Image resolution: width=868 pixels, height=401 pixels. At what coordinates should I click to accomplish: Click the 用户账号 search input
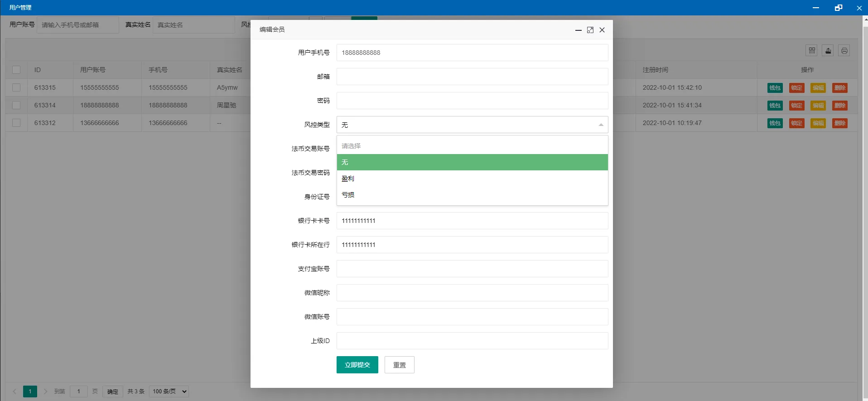pos(78,25)
